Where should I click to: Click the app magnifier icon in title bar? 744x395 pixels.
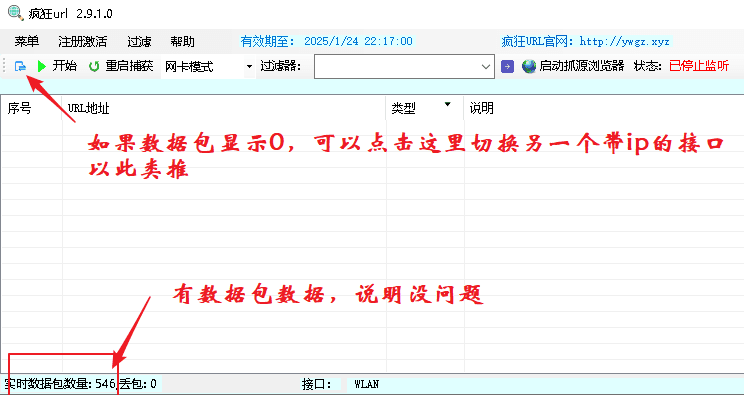(15, 12)
